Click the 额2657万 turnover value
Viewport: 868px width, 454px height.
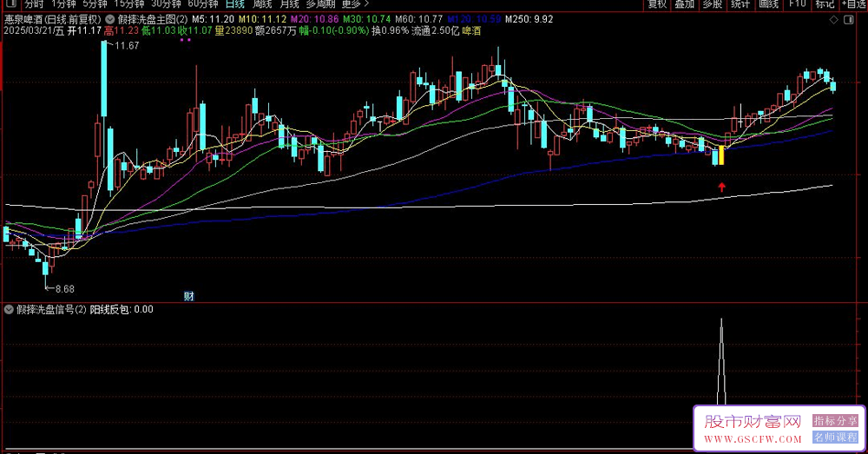click(276, 31)
